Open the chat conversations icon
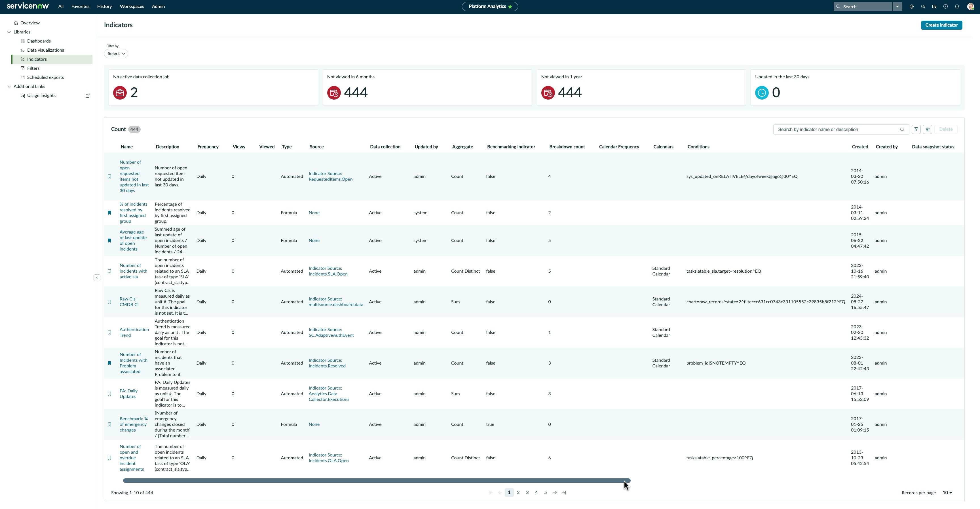This screenshot has height=509, width=980. [x=923, y=7]
